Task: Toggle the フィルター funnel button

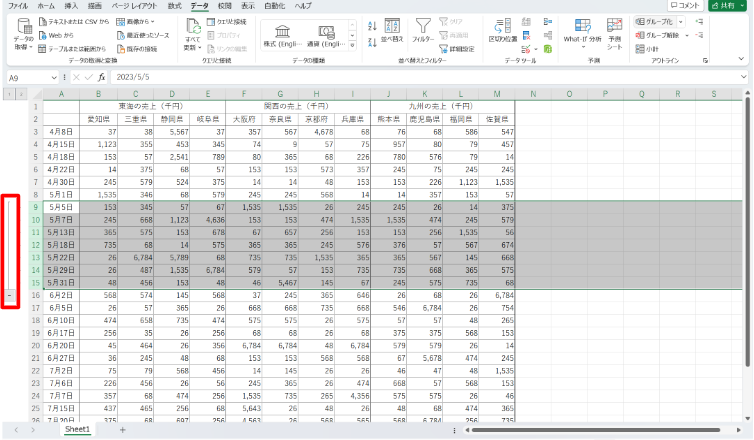Action: (423, 30)
